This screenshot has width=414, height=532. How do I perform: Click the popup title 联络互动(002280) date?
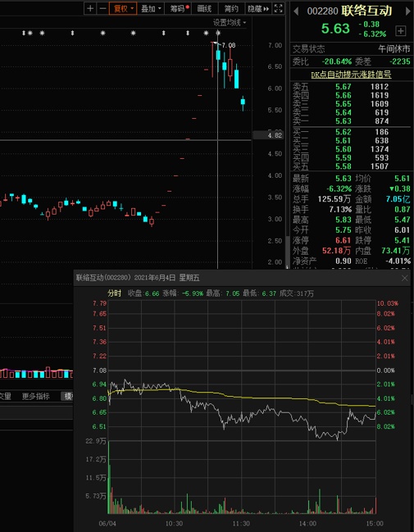(138, 278)
